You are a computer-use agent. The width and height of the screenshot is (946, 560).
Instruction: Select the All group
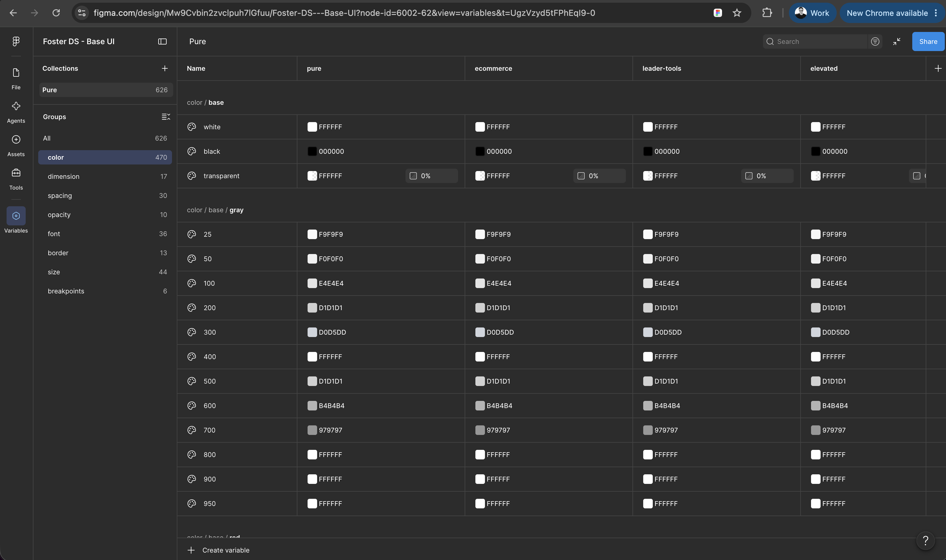pyautogui.click(x=105, y=138)
